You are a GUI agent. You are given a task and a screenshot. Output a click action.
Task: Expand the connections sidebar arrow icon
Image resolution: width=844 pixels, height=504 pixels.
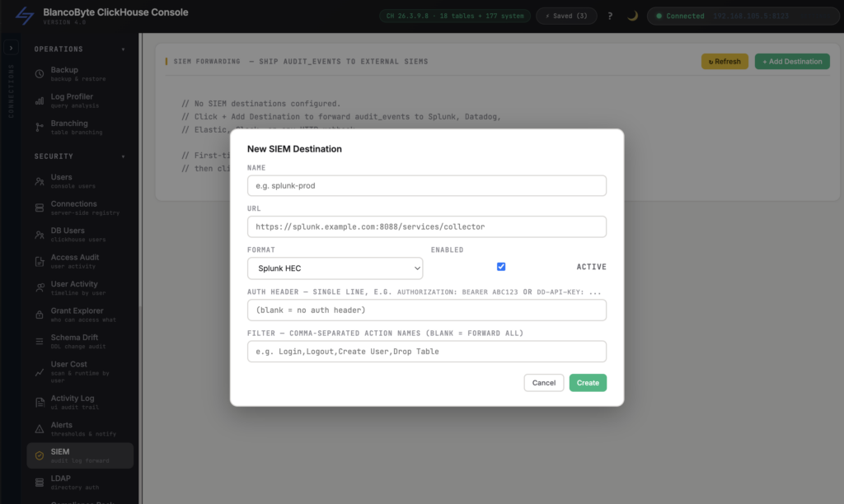click(11, 48)
